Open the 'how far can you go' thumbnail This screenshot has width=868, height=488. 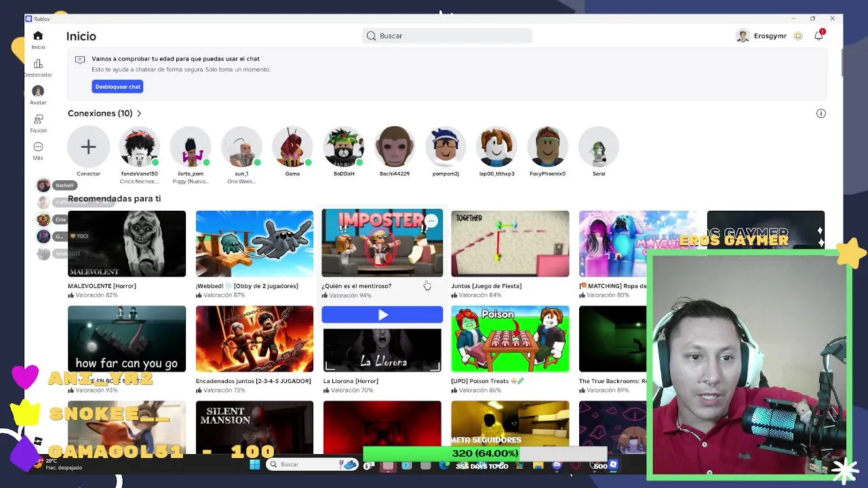127,339
